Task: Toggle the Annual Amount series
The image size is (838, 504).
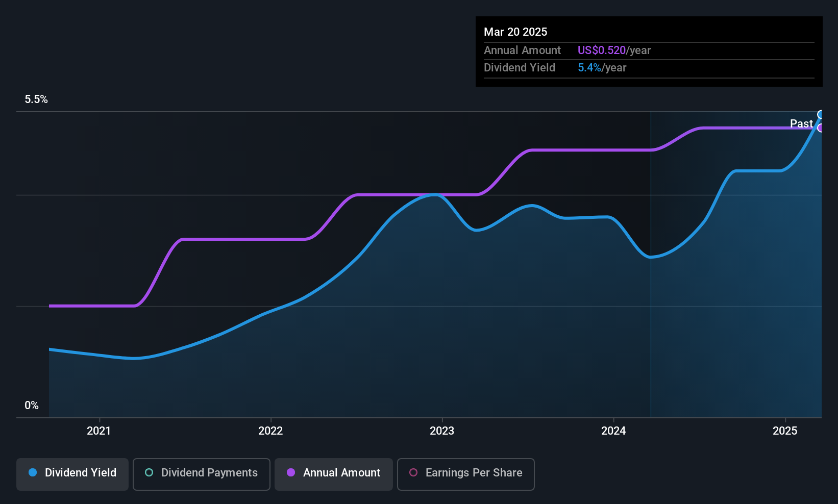Action: click(334, 474)
